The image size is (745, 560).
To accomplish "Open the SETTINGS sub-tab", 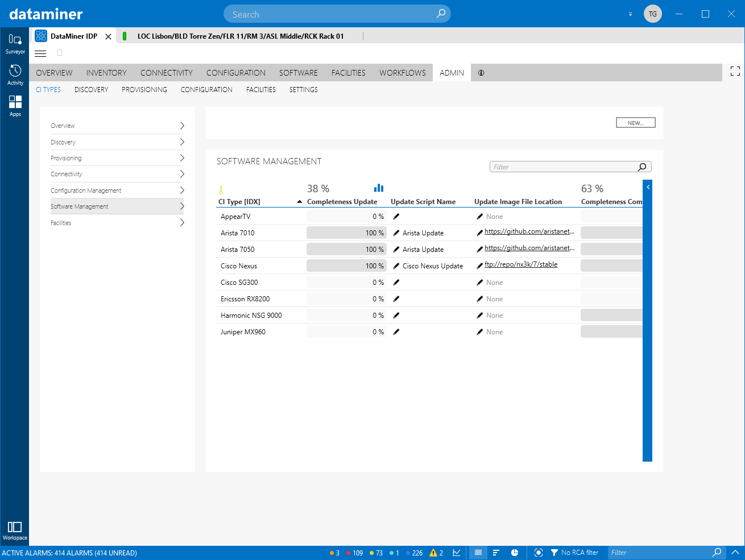I will 304,90.
